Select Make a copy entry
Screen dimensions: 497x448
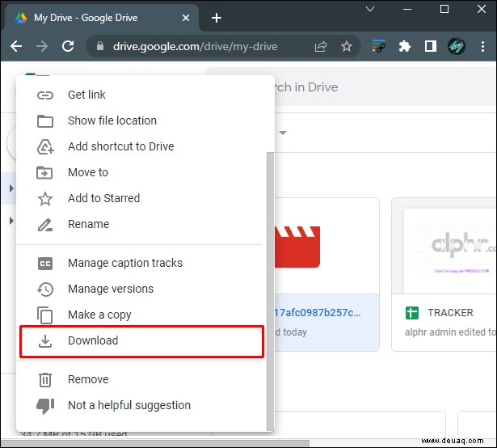[x=141, y=315]
